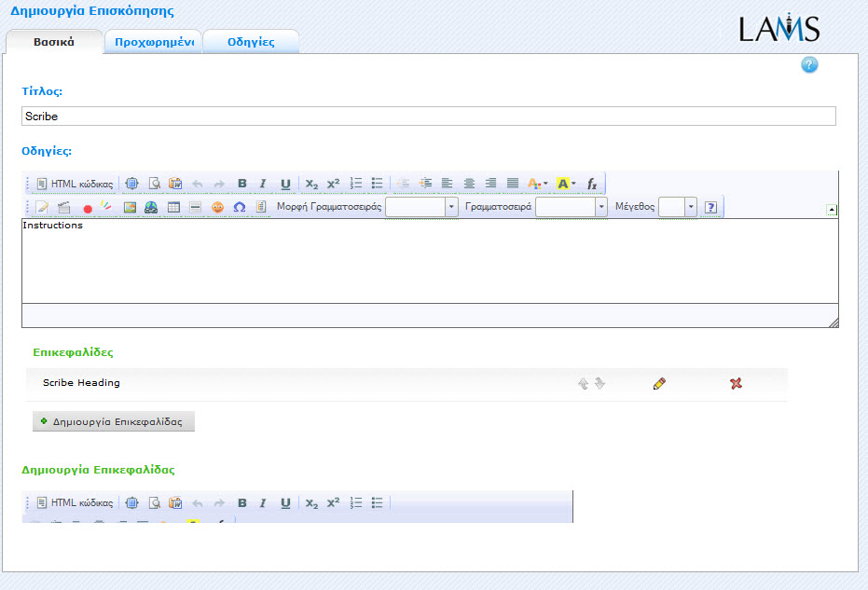Toggle HTML κώδικας source view in Instructions editor
The height and width of the screenshot is (590, 868).
[x=76, y=184]
